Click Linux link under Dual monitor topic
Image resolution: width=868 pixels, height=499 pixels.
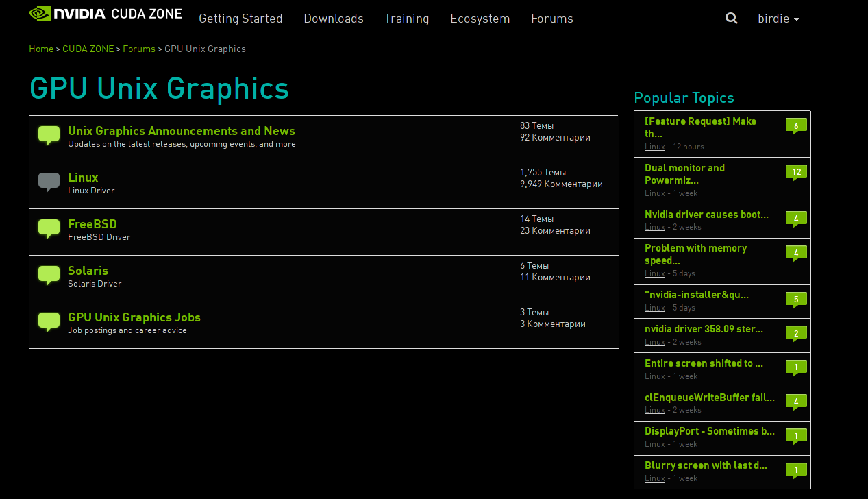(x=655, y=193)
